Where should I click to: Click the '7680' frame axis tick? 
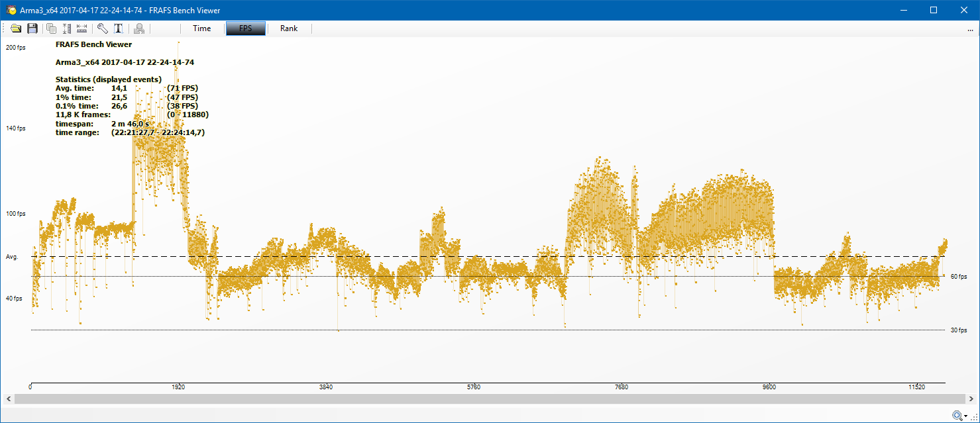pyautogui.click(x=622, y=387)
